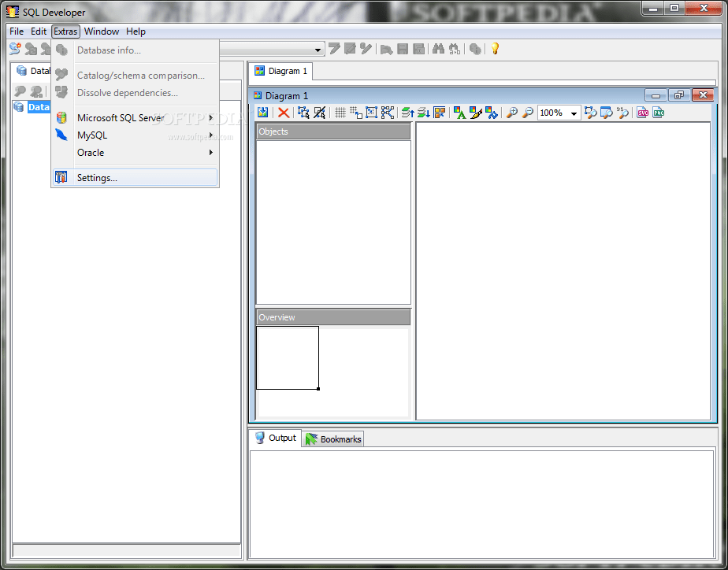Click the zoom to selection icon
Viewport: 728px width, 570px height.
tap(591, 113)
